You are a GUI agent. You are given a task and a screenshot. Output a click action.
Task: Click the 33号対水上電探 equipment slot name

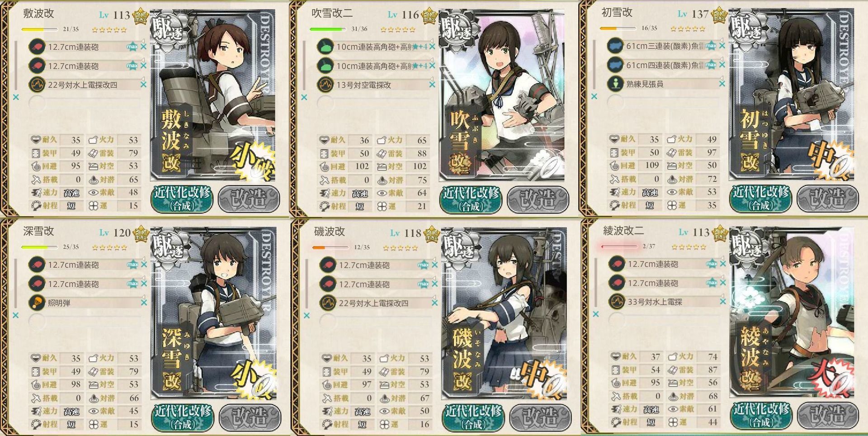[655, 302]
